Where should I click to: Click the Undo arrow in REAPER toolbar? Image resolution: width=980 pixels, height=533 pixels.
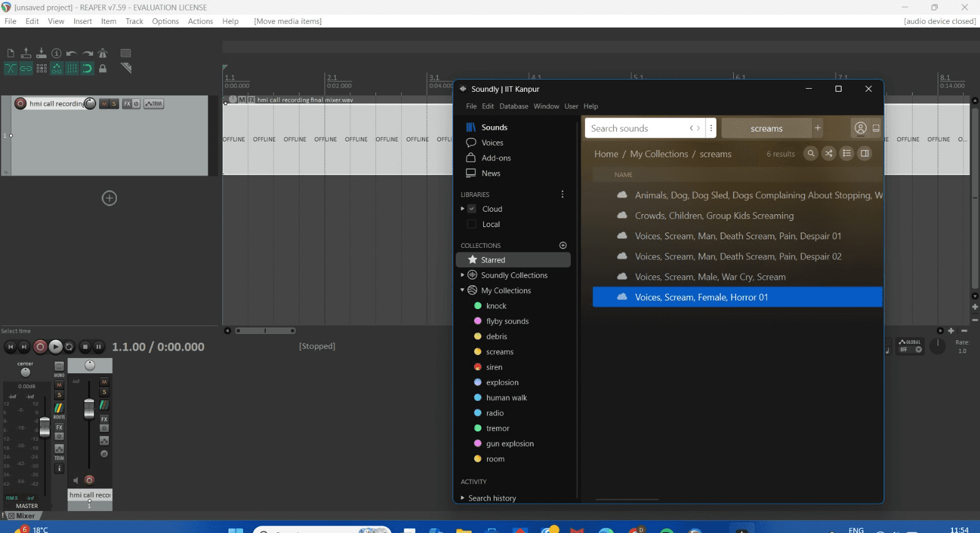72,53
